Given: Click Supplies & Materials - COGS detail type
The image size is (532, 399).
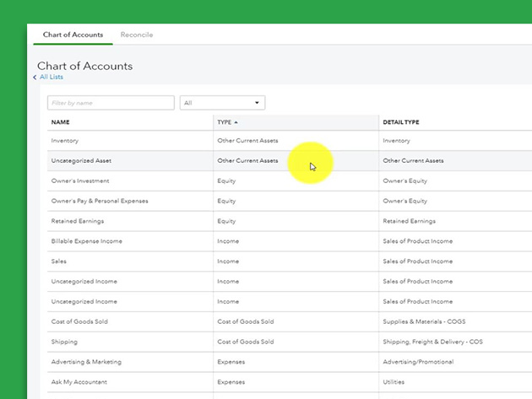Looking at the screenshot, I should (x=424, y=321).
